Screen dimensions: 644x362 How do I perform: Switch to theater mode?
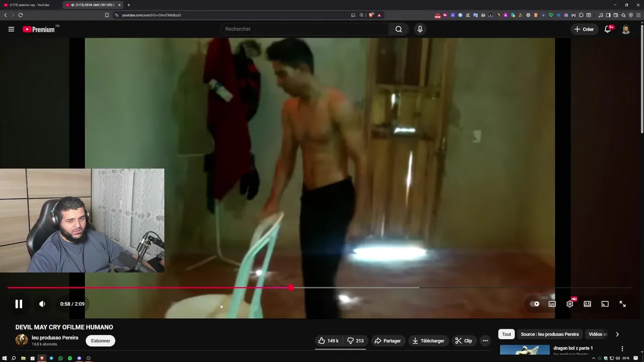(x=587, y=304)
